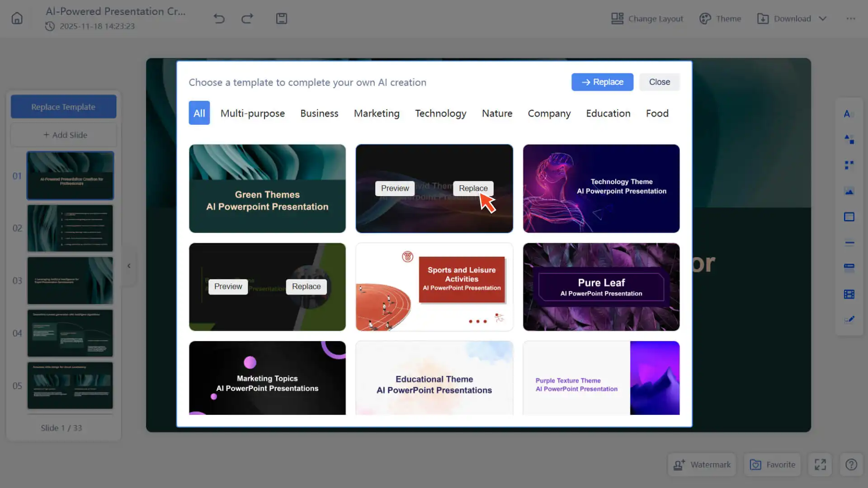This screenshot has height=488, width=868.
Task: Switch to the Company tab
Action: click(x=549, y=113)
